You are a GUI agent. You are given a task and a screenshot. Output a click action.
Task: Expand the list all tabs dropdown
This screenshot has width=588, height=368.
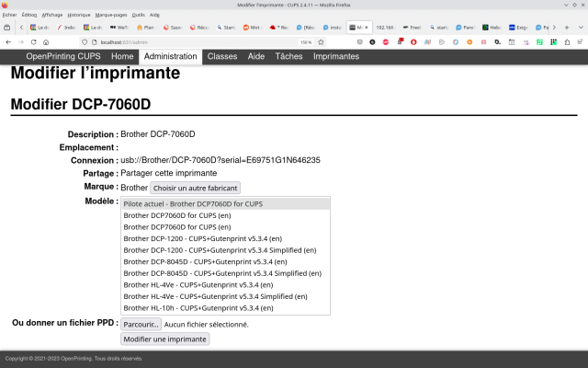click(581, 28)
